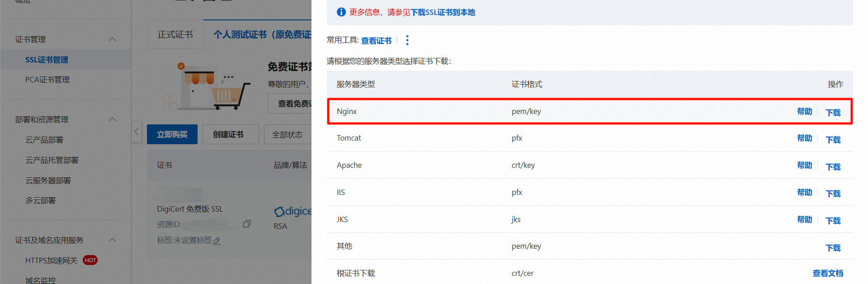Click the 查看证书 tool link
Screen dimensions: 868x284
point(376,41)
